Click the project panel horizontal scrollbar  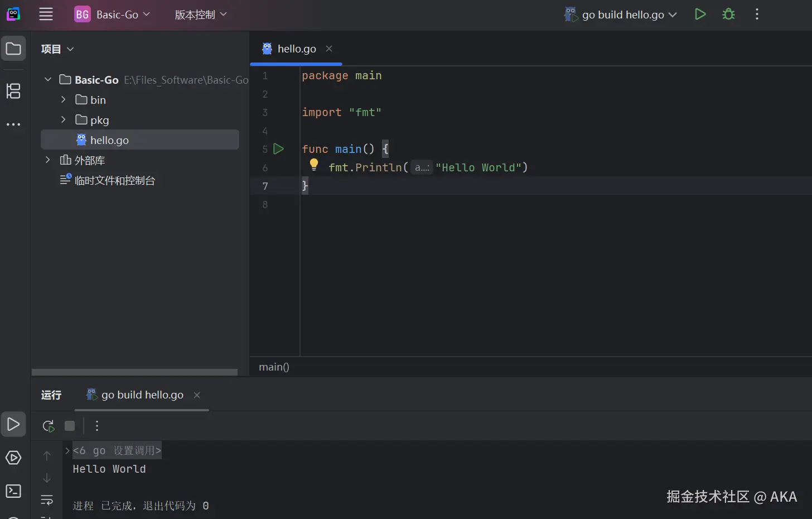tap(134, 372)
